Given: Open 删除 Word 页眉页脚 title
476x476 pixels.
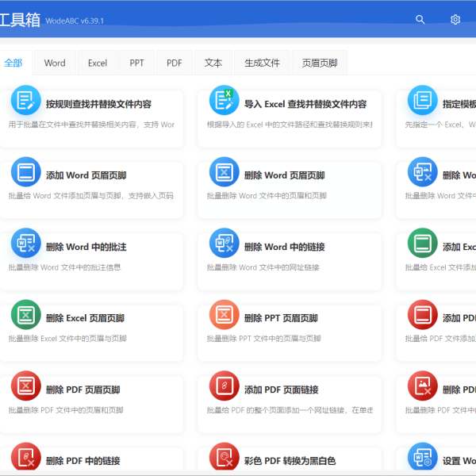Looking at the screenshot, I should point(285,175).
